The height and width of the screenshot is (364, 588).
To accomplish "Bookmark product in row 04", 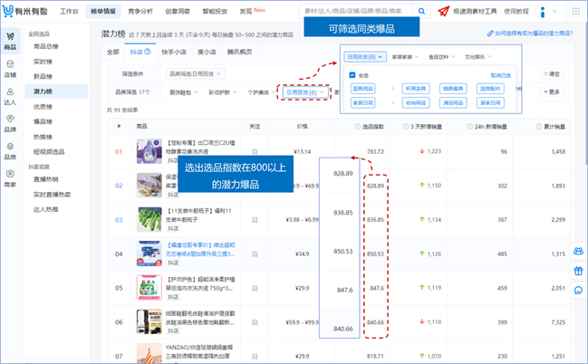I will click(255, 254).
